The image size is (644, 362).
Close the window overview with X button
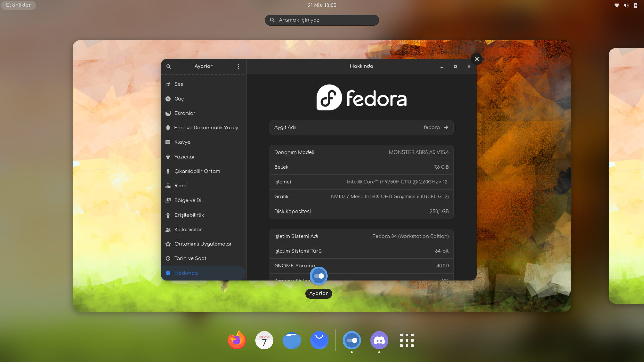[476, 59]
